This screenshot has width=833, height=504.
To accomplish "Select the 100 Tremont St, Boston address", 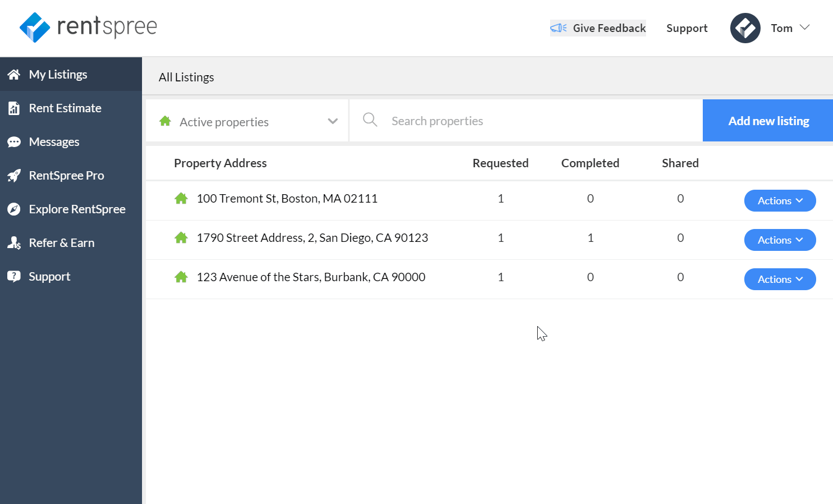I will (x=287, y=198).
